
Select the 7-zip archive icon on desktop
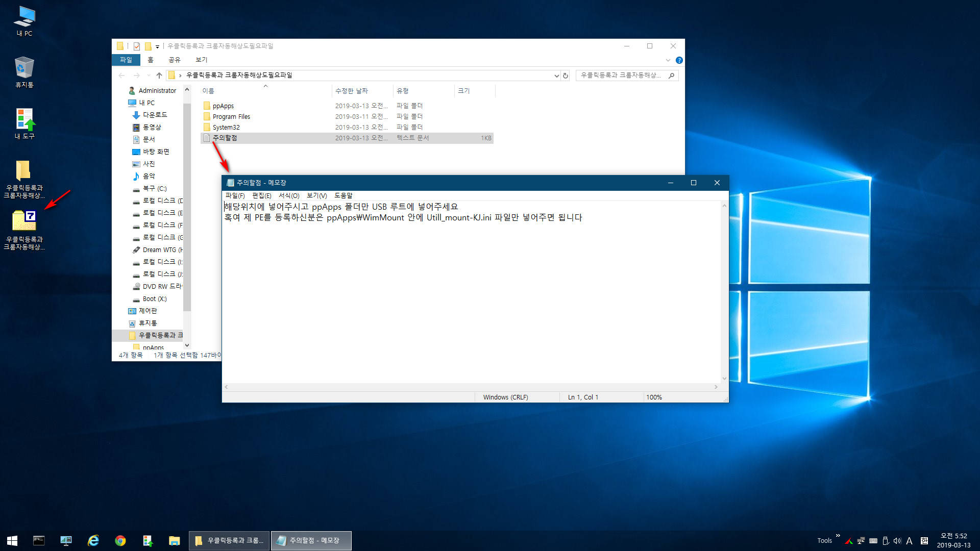point(24,230)
